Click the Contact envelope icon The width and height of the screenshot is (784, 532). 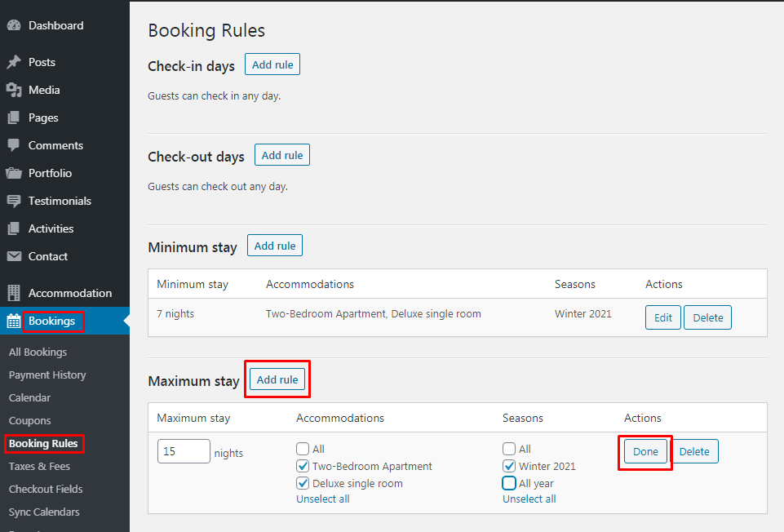point(14,256)
